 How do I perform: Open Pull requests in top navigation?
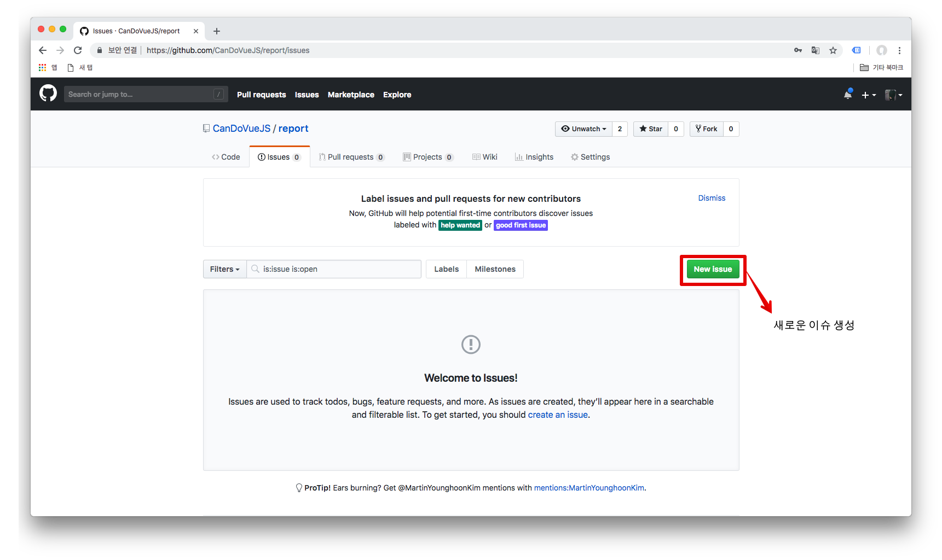262,95
